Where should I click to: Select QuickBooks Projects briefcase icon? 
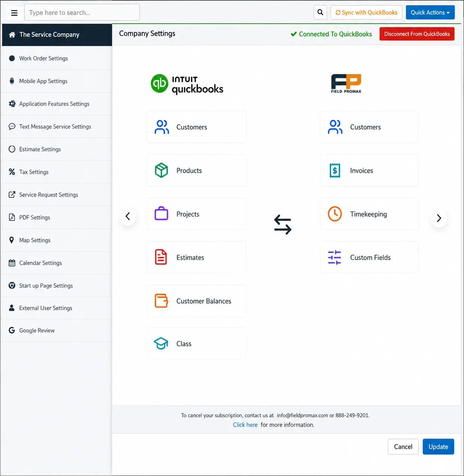click(161, 213)
